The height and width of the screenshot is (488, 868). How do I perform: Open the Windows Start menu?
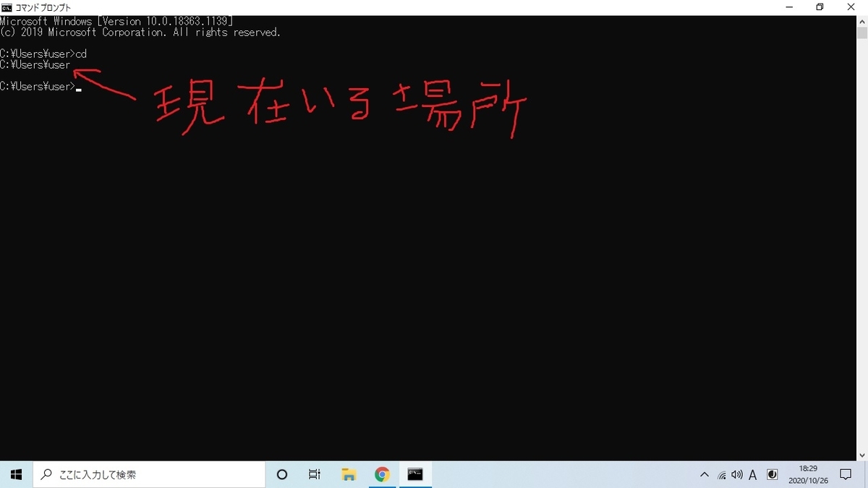click(16, 474)
